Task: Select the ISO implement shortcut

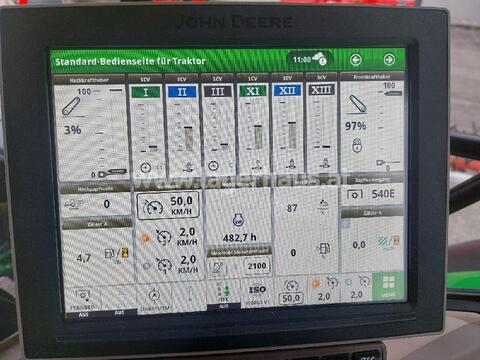Action: tap(257, 293)
